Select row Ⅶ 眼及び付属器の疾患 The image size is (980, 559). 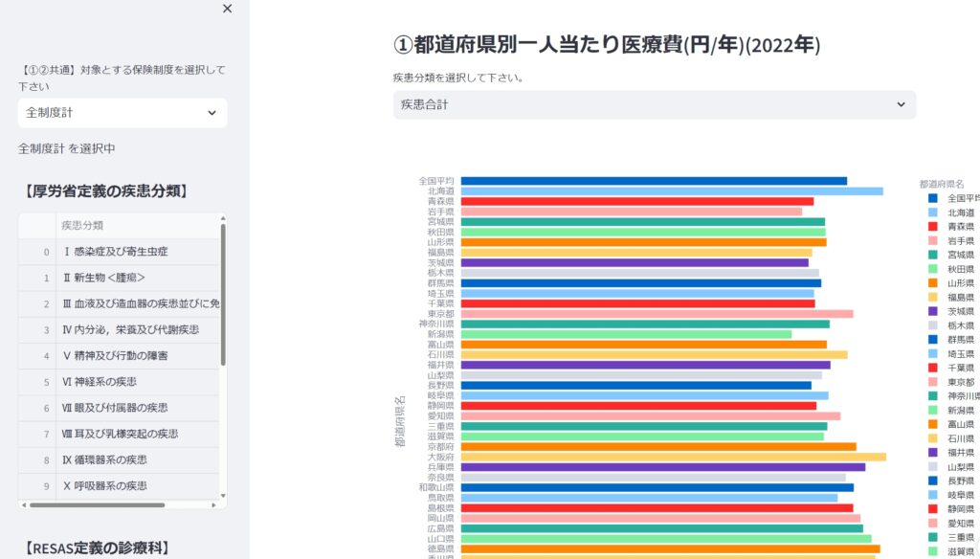(x=119, y=408)
